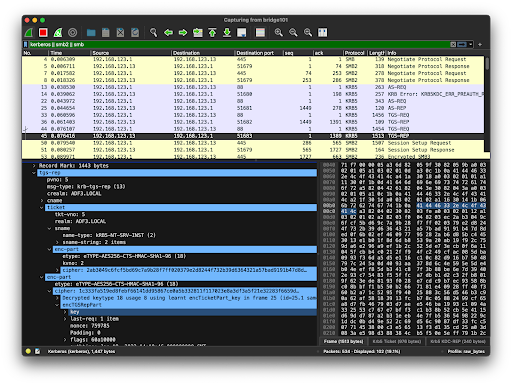This screenshot has width=512, height=385.
Task: Restart current capture with green fin icon
Action: tap(58, 32)
